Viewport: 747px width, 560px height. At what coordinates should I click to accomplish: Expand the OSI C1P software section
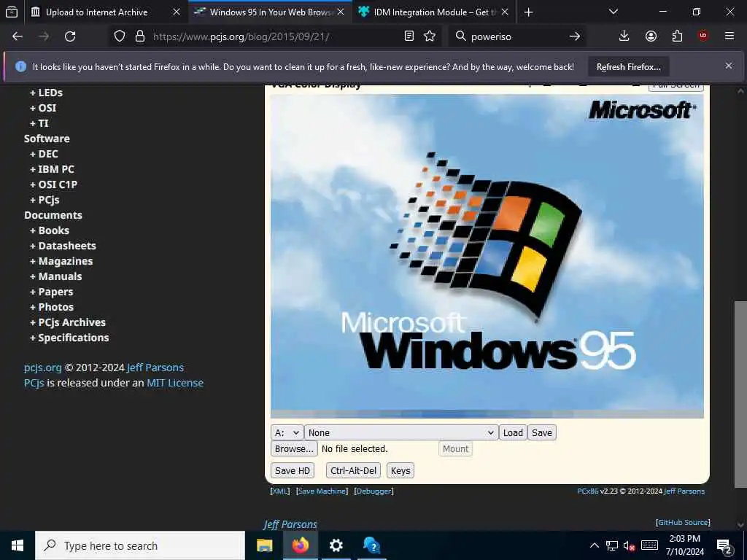click(53, 184)
